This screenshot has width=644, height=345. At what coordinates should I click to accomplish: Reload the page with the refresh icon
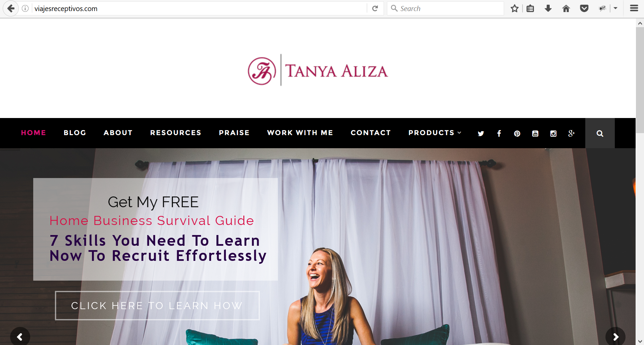point(375,8)
